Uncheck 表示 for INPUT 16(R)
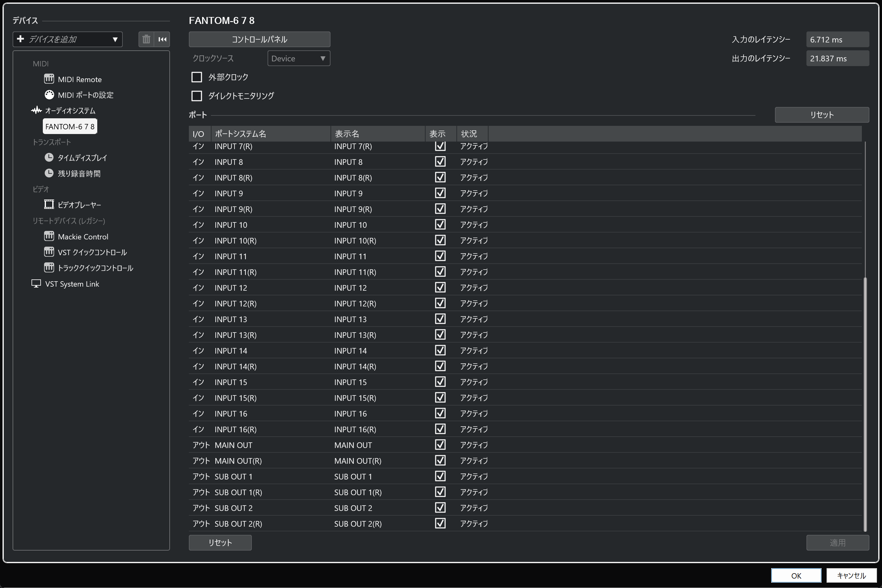882x588 pixels. tap(440, 429)
